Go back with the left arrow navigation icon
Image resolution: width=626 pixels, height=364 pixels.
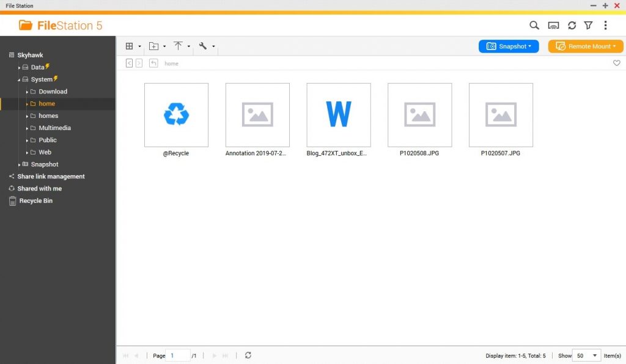click(x=129, y=64)
